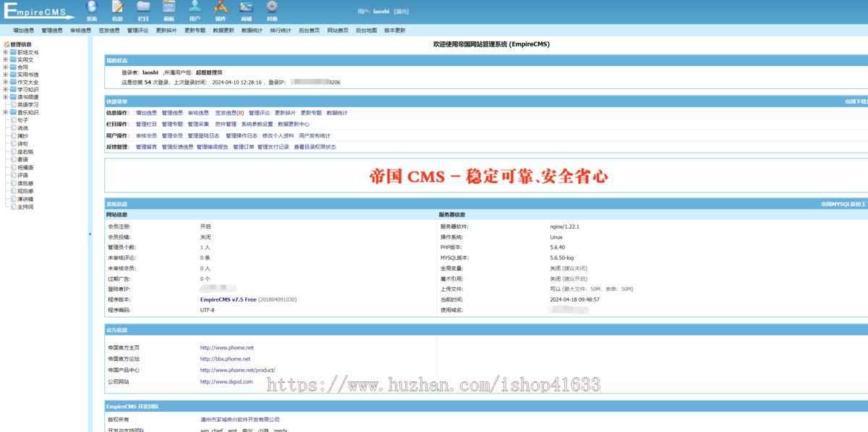Select 更新碎片 in the top menu bar
Viewport: 868px width, 432px height.
tap(166, 30)
